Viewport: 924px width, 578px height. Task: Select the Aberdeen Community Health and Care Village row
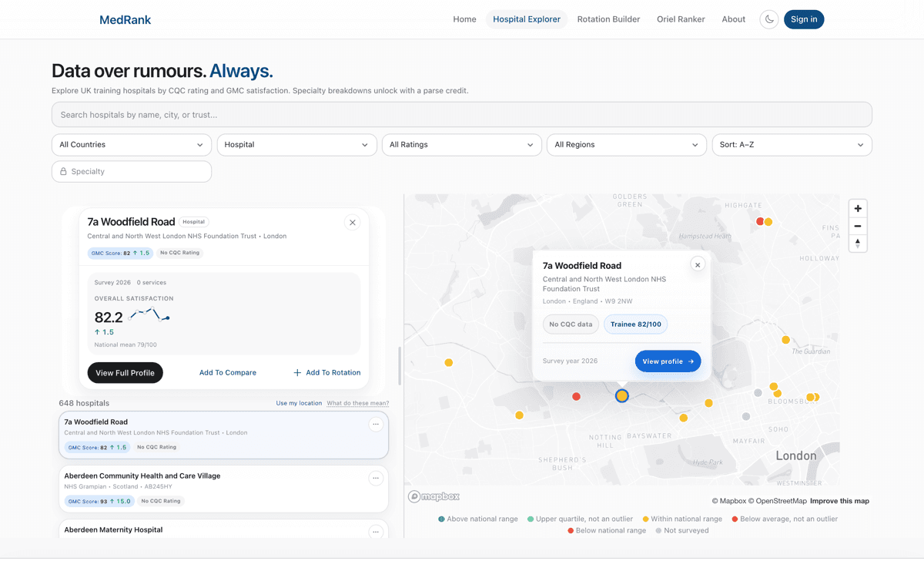pyautogui.click(x=223, y=489)
